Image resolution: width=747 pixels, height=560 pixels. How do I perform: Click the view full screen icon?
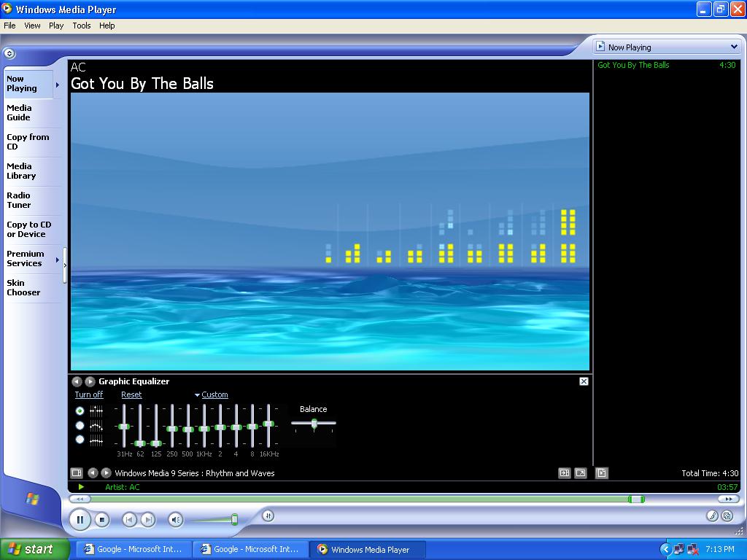tap(581, 472)
